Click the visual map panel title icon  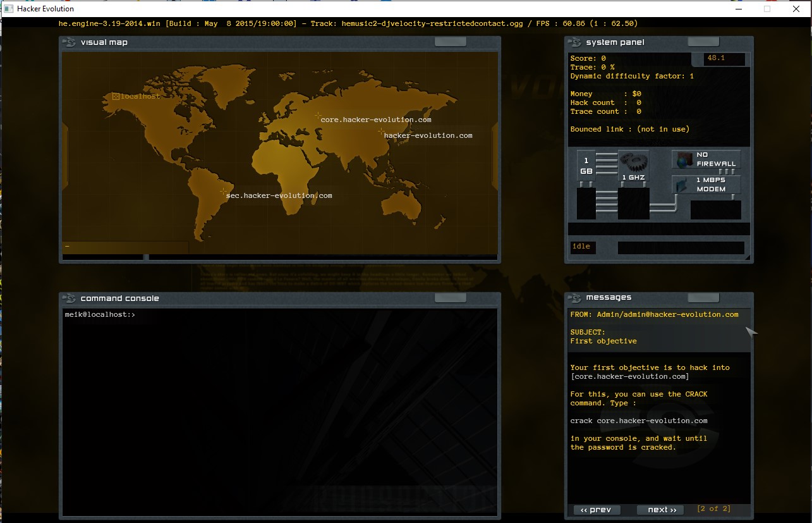point(69,42)
